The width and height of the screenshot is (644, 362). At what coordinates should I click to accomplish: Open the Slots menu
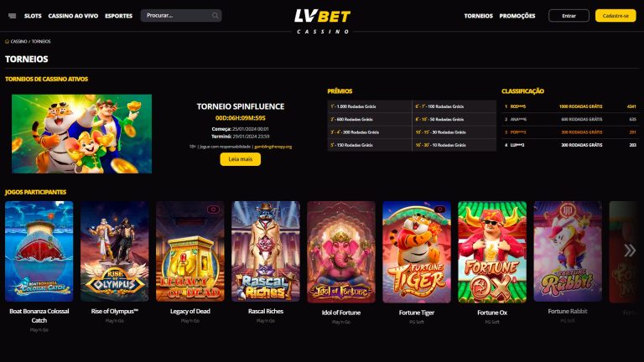(x=33, y=16)
